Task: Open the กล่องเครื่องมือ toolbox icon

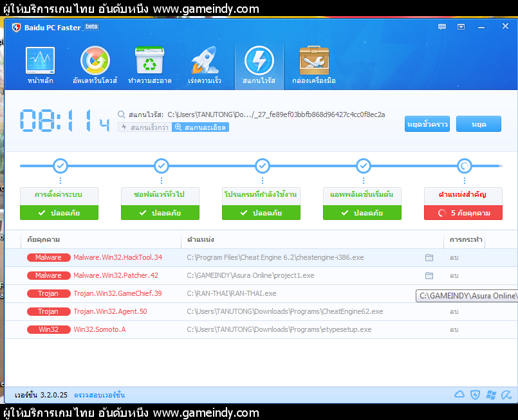Action: pyautogui.click(x=314, y=60)
